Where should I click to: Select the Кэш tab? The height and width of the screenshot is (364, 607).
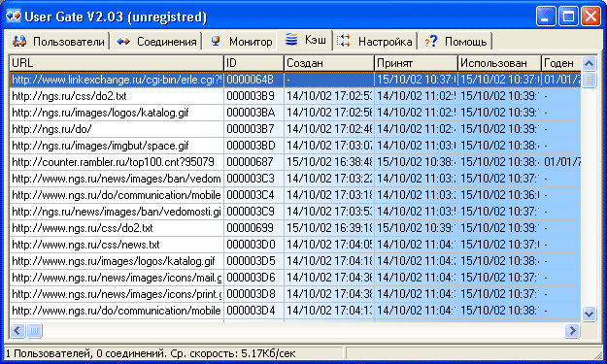[x=305, y=40]
